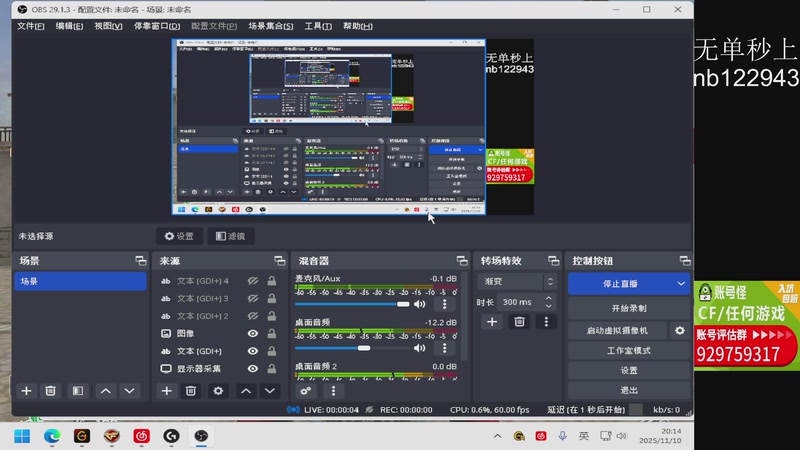
Task: Click 桌面音频 volume slider
Action: tap(352, 348)
